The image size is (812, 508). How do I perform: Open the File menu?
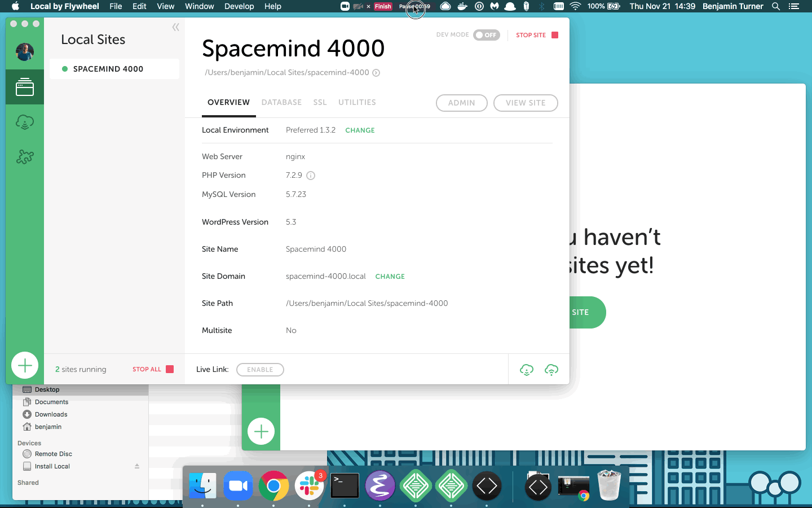[116, 6]
